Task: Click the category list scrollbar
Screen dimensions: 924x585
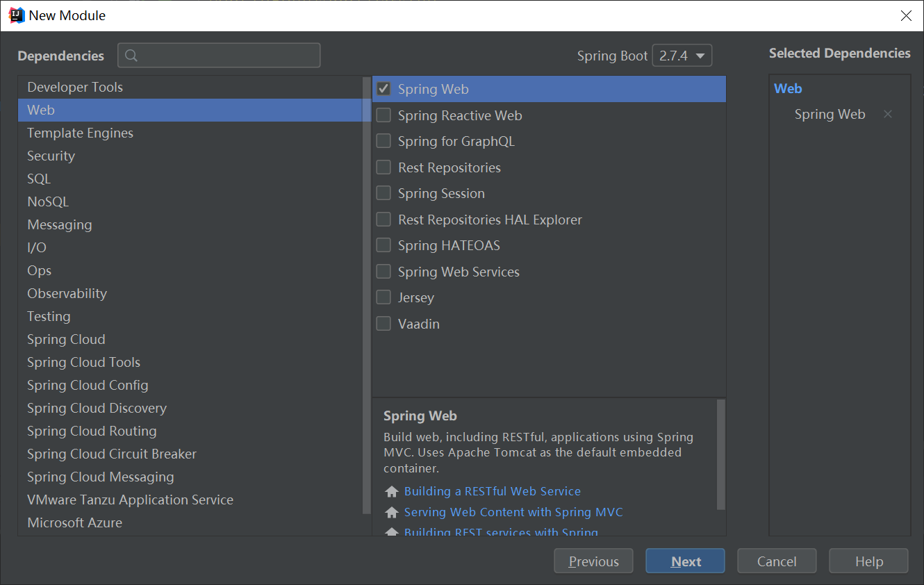Action: click(367, 295)
